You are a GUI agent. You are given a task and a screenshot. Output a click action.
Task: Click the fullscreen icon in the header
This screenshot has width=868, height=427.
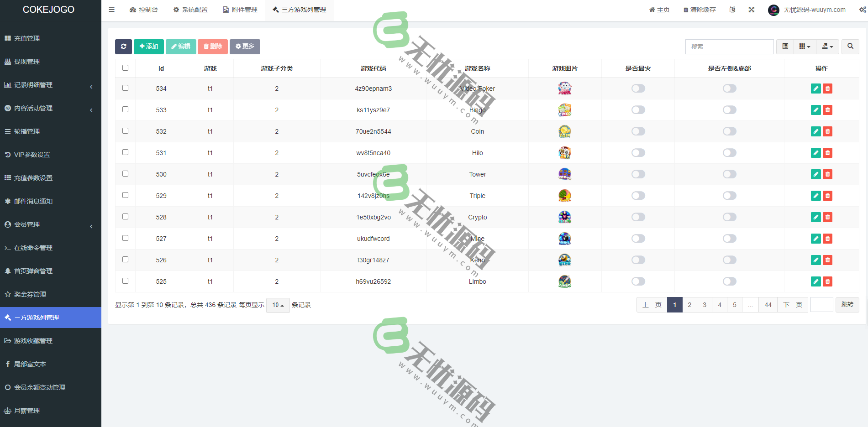(751, 10)
